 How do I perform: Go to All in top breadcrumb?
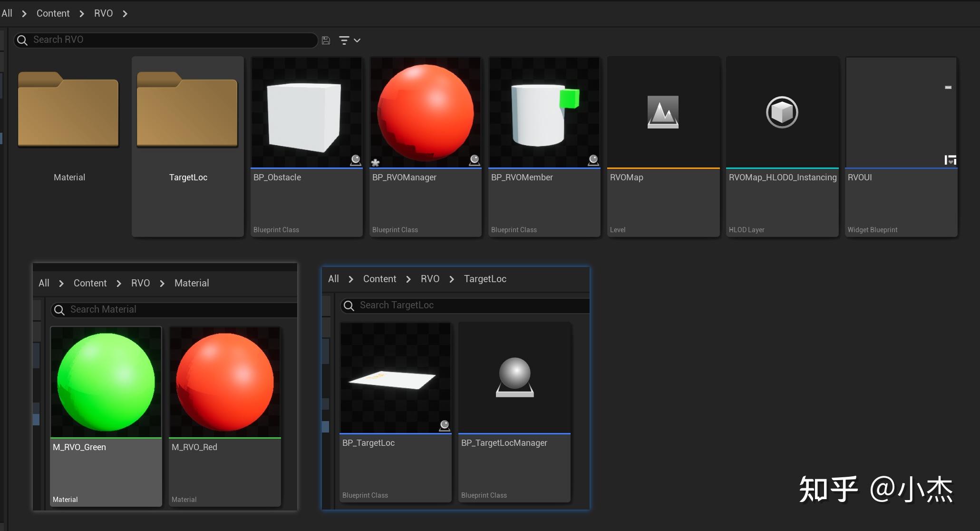7,13
